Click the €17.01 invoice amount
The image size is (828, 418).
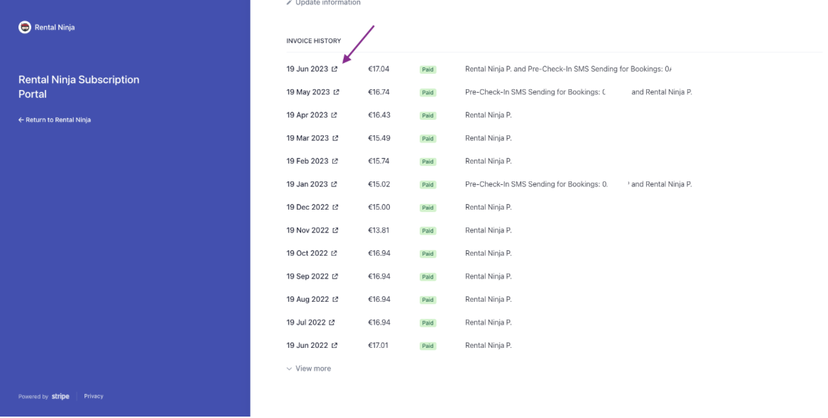pos(378,346)
